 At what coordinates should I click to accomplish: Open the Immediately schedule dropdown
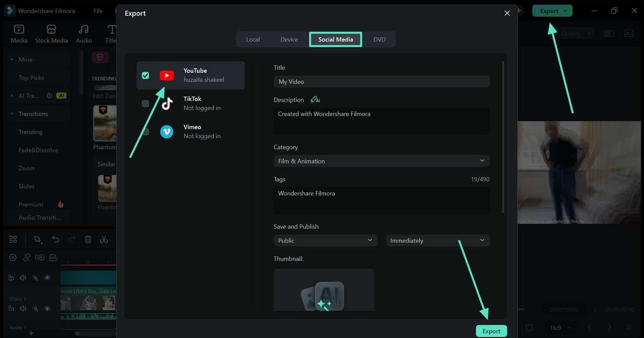438,240
